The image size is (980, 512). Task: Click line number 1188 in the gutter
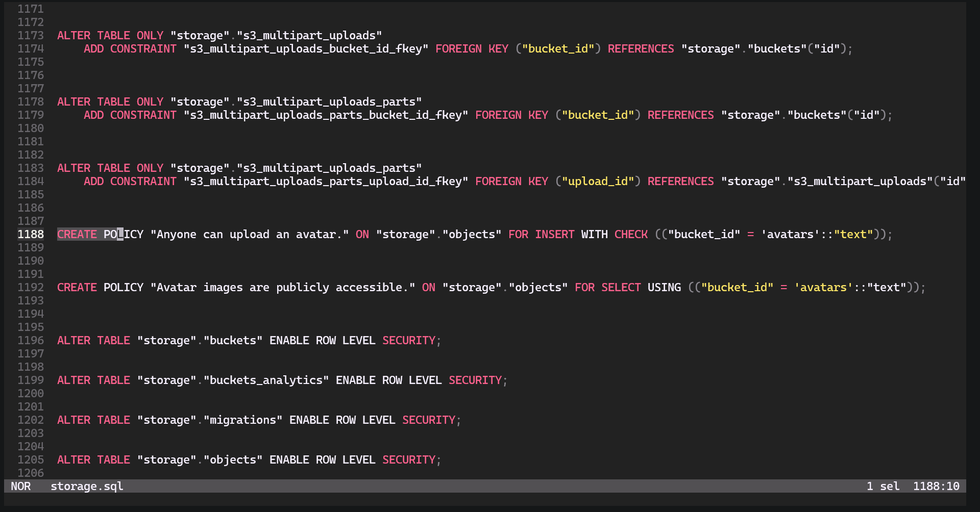(x=31, y=234)
